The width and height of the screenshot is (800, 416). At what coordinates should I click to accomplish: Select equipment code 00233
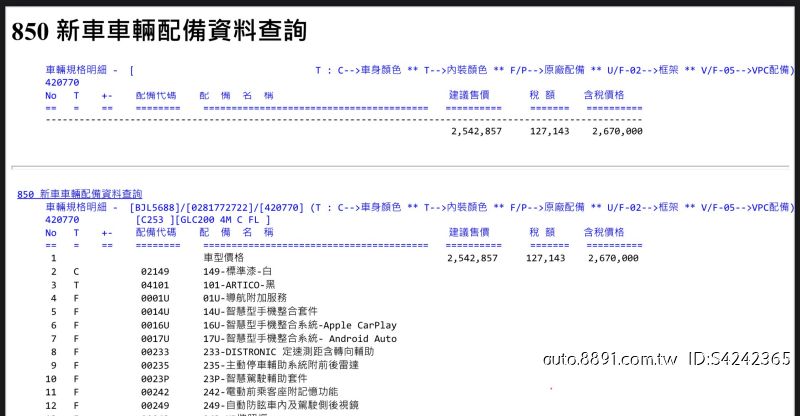pyautogui.click(x=155, y=352)
